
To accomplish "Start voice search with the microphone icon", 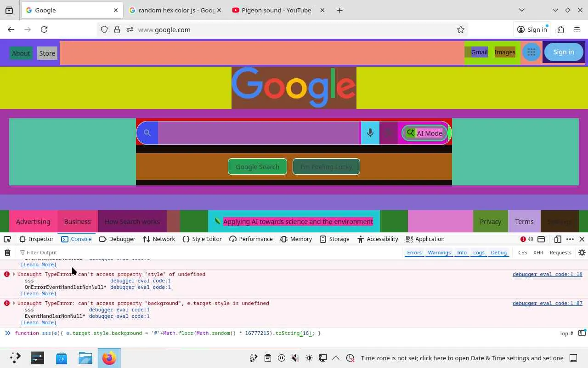I will point(370,133).
